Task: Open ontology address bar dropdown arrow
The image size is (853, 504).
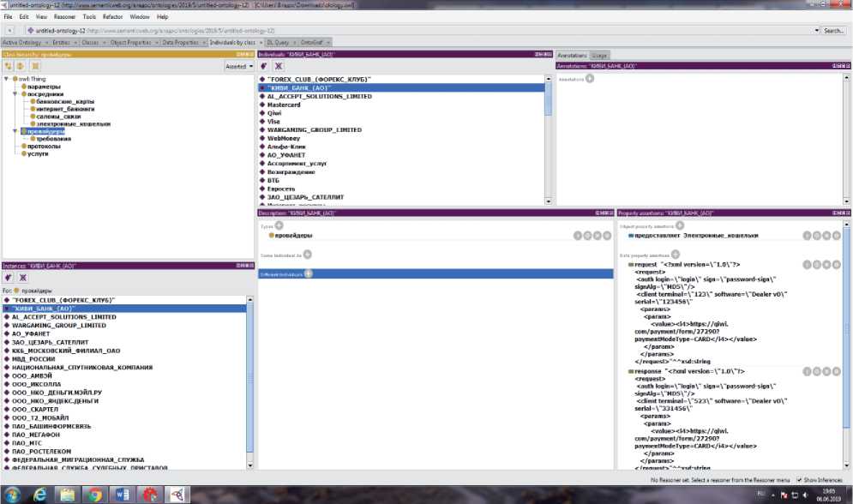Action: click(x=817, y=31)
